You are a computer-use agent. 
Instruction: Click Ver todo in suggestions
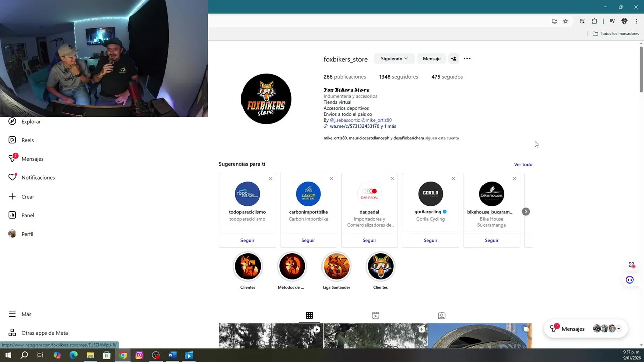[x=523, y=164]
